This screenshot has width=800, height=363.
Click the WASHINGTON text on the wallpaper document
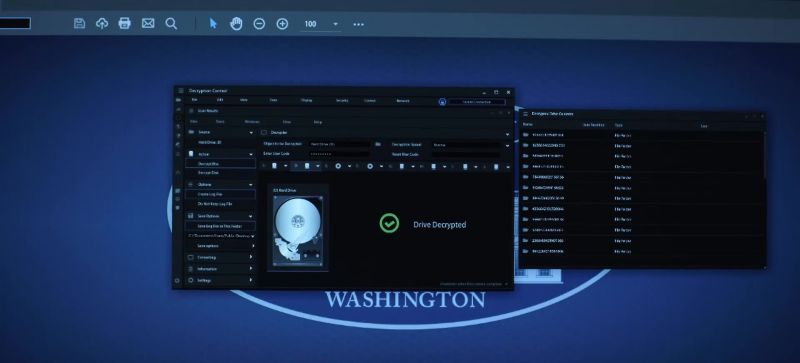coord(405,300)
